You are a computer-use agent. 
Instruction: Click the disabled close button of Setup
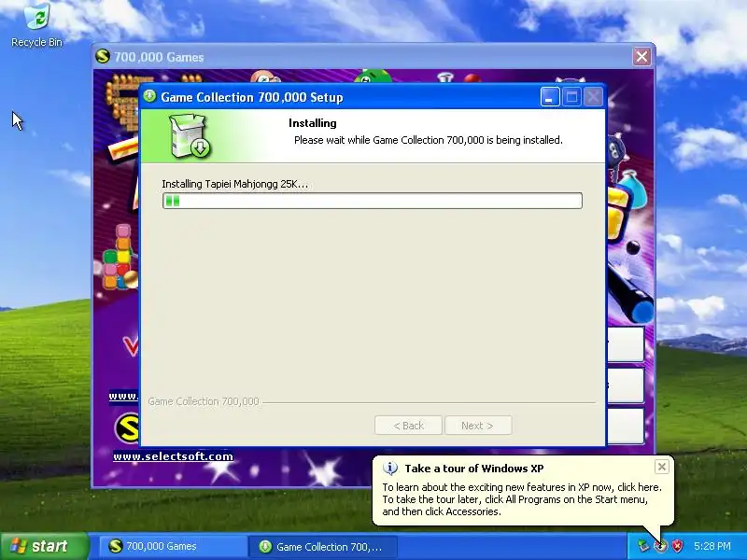pyautogui.click(x=593, y=97)
